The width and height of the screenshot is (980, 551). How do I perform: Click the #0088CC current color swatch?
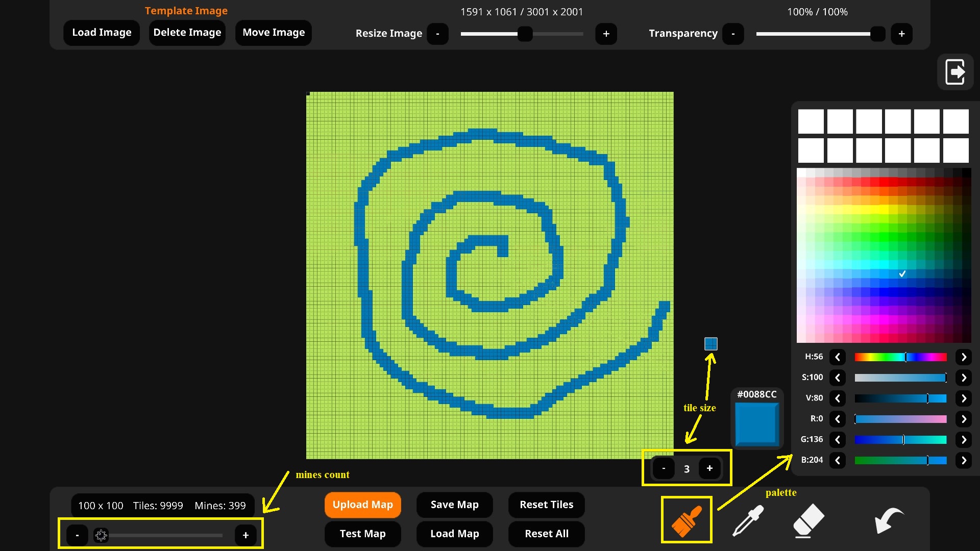(x=756, y=423)
